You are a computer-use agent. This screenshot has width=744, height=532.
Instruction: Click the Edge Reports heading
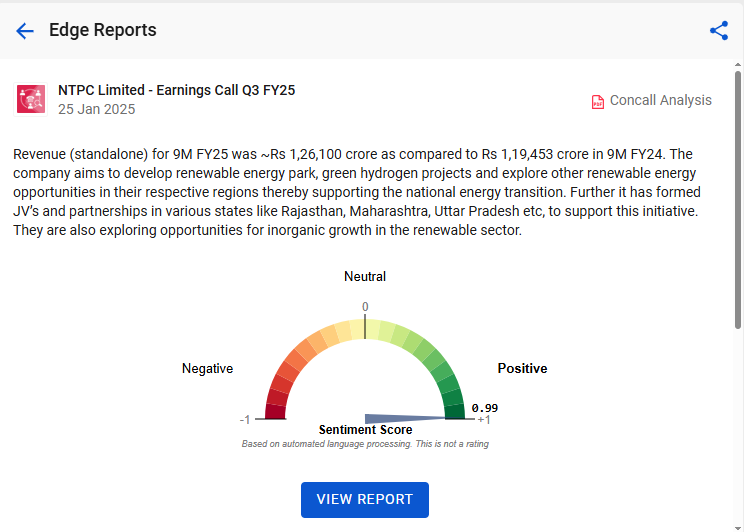click(103, 30)
